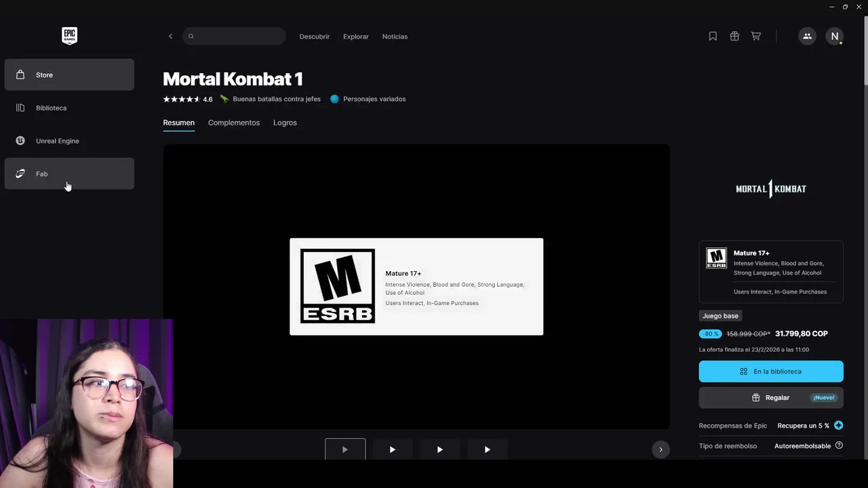Click the 4.6 star rating
The height and width of the screenshot is (488, 868).
pos(188,99)
